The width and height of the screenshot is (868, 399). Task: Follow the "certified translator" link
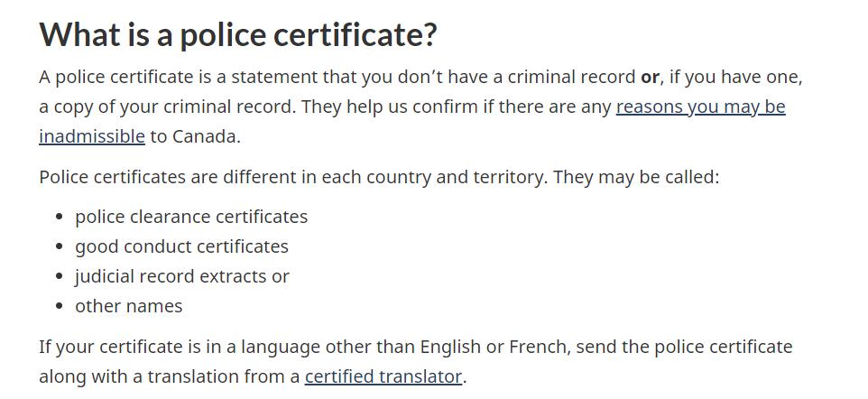[383, 376]
